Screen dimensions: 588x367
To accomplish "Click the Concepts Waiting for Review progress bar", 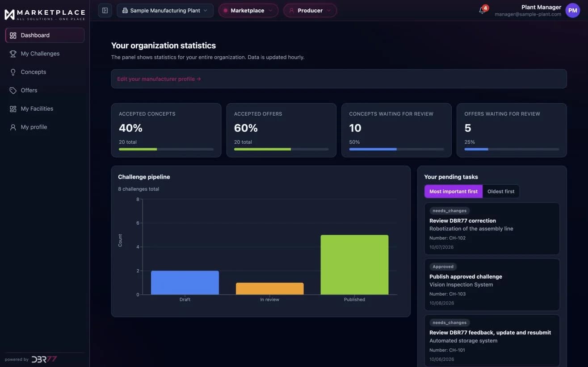I will click(397, 149).
